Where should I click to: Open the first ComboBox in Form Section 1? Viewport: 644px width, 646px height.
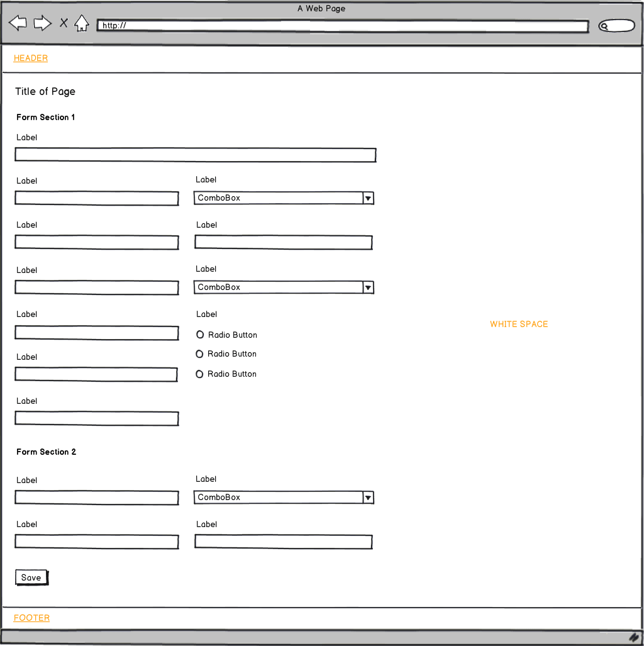click(x=284, y=198)
